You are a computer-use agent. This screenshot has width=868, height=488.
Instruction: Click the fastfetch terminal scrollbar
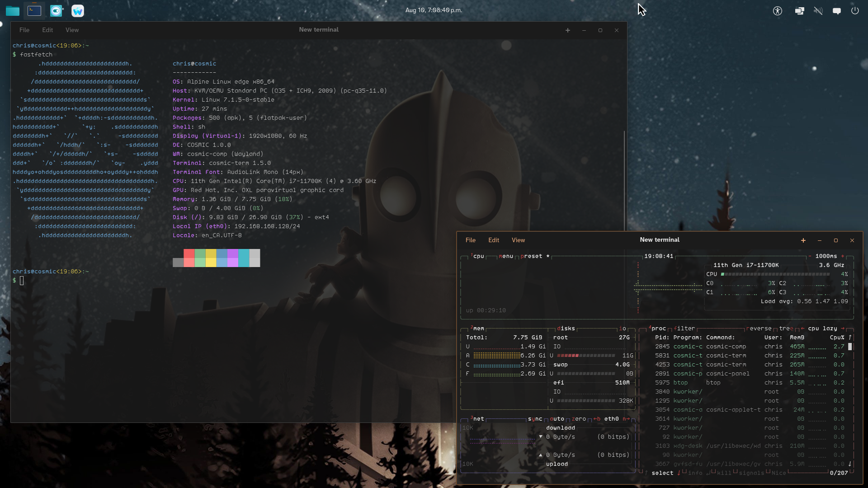[x=624, y=181]
